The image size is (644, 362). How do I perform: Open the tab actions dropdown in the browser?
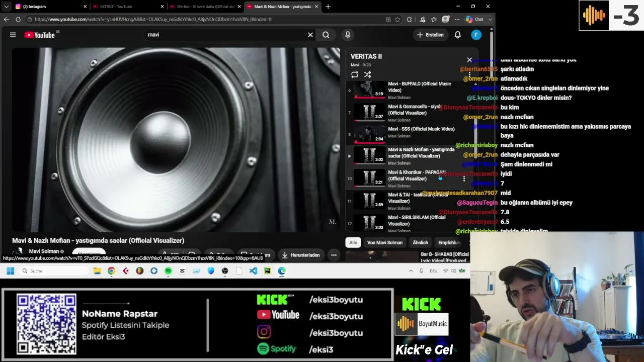[6, 7]
